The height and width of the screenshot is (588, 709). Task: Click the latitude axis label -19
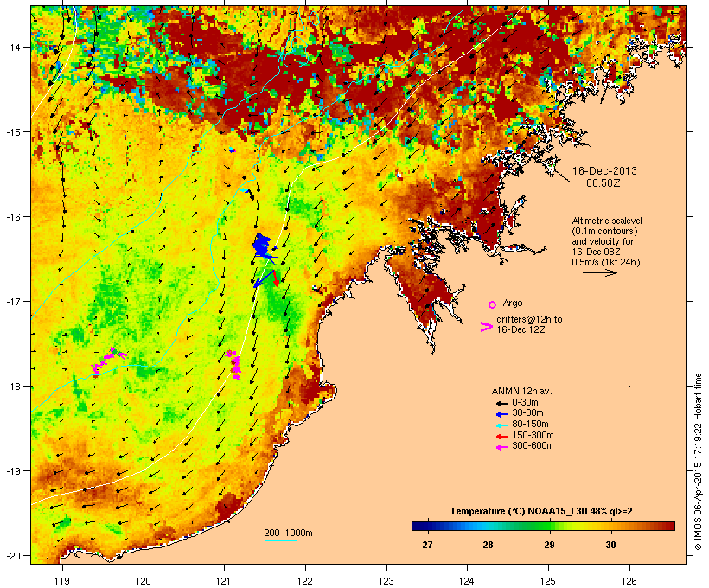pyautogui.click(x=12, y=471)
